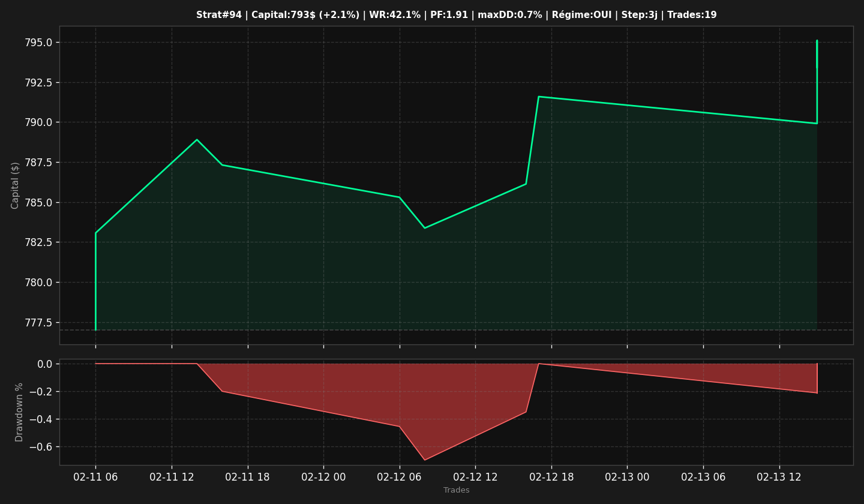864x504 pixels.
Task: Click the 02-13 00 date tick label
Action: 627,478
